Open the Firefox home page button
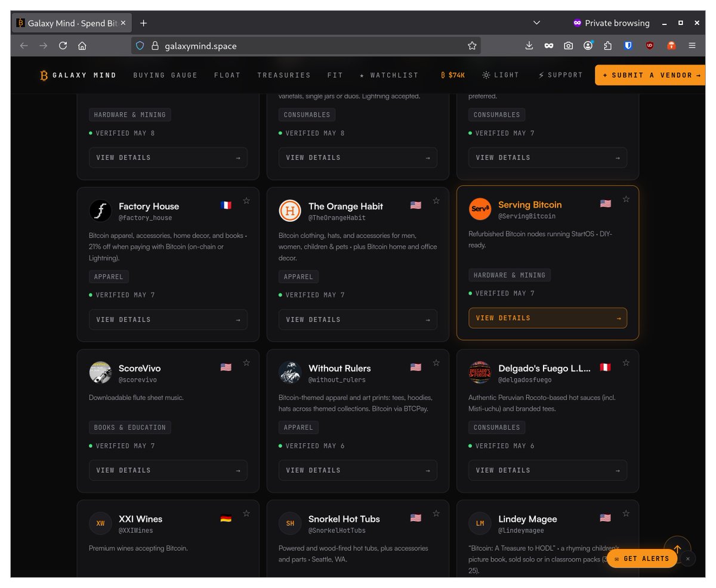This screenshot has height=588, width=716. [82, 45]
